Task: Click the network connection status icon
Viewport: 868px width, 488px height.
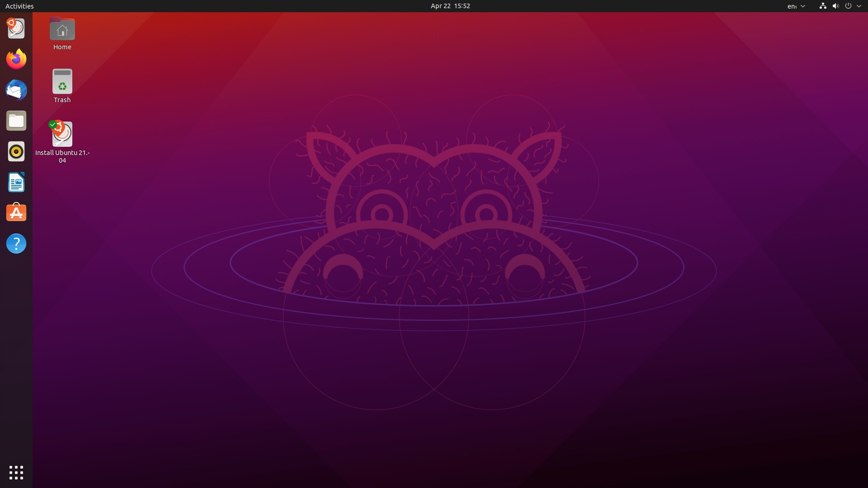Action: (x=823, y=6)
